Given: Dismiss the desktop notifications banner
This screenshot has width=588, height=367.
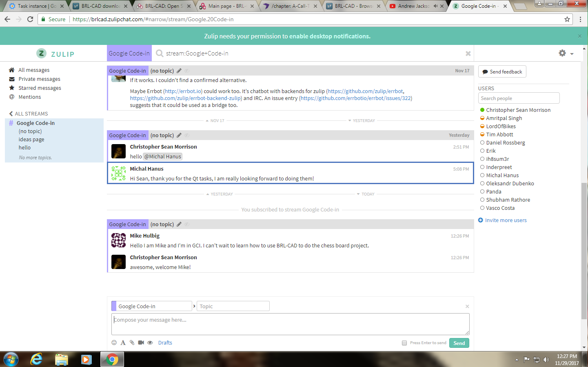Looking at the screenshot, I should tap(579, 36).
